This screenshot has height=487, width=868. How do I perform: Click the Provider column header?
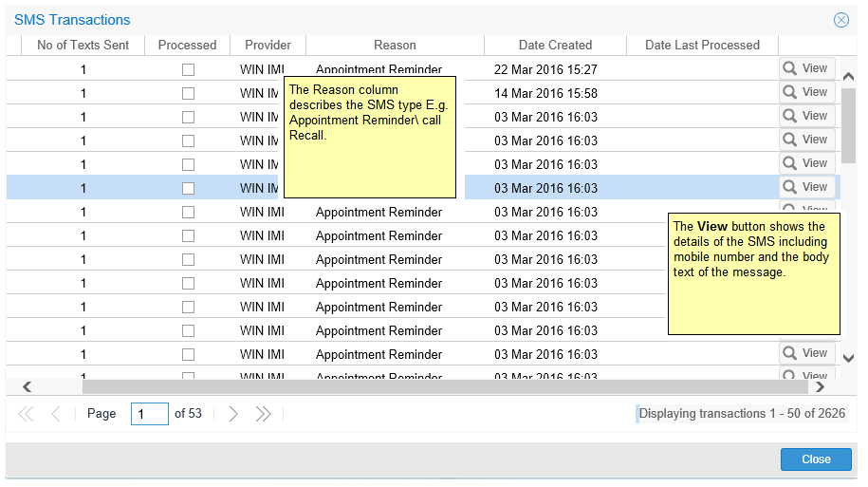click(268, 45)
